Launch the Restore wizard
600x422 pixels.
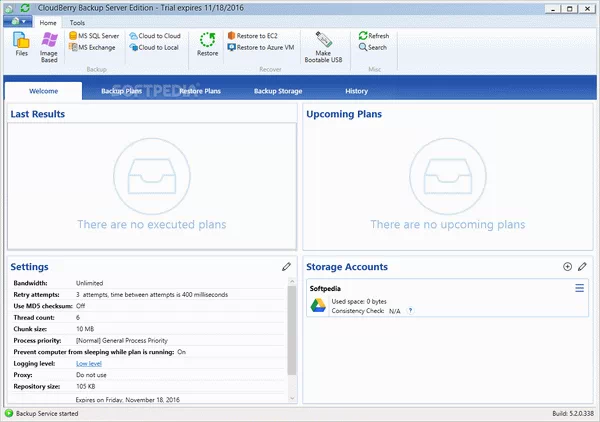[x=207, y=45]
